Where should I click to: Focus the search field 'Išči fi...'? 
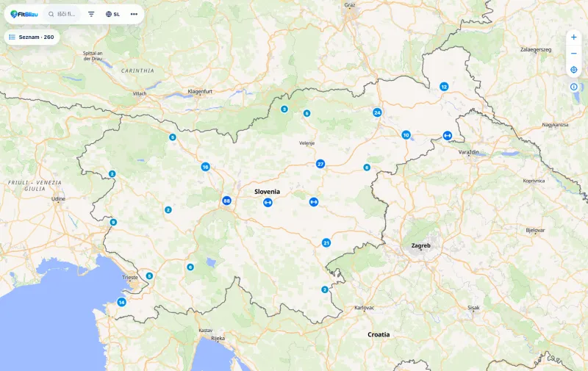pyautogui.click(x=62, y=14)
